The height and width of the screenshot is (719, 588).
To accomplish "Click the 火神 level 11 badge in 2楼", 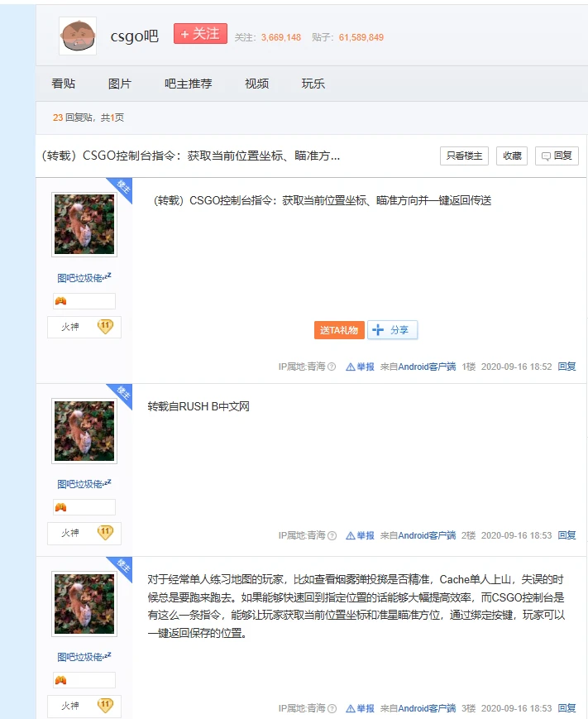I will click(x=84, y=534).
